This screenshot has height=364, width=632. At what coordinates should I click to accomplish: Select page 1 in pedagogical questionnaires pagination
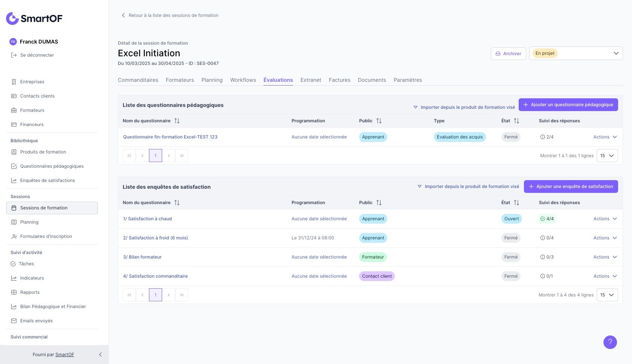[155, 156]
